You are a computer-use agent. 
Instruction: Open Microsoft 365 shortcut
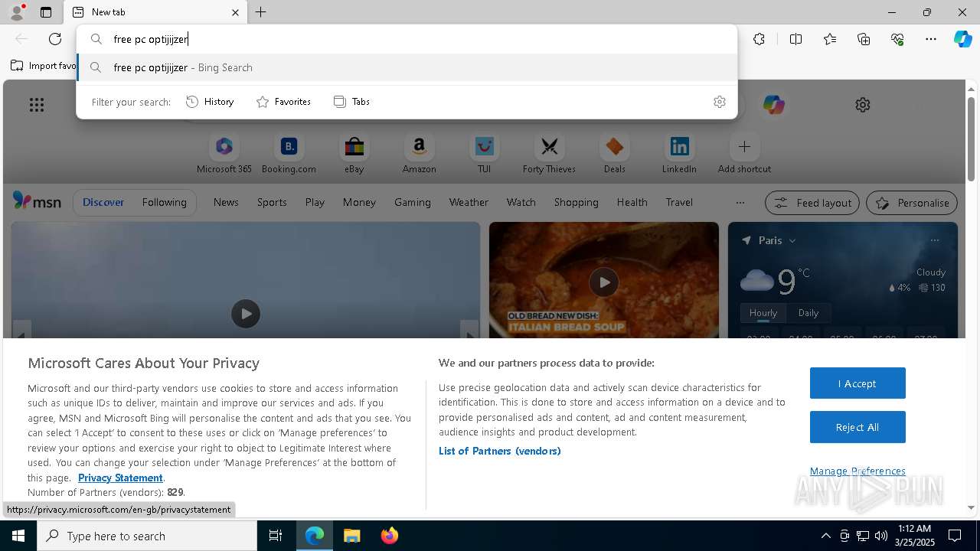[x=224, y=154]
